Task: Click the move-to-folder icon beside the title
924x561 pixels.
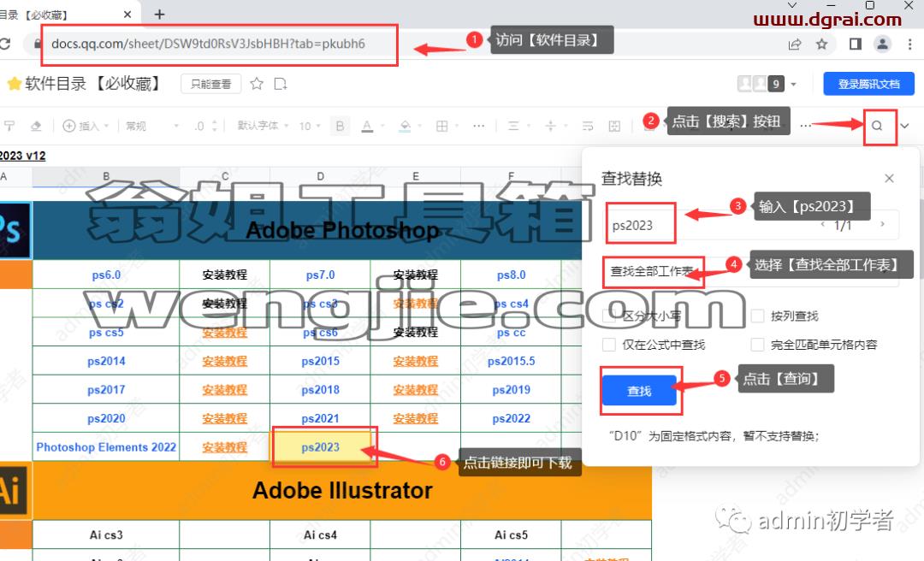Action: [x=281, y=84]
